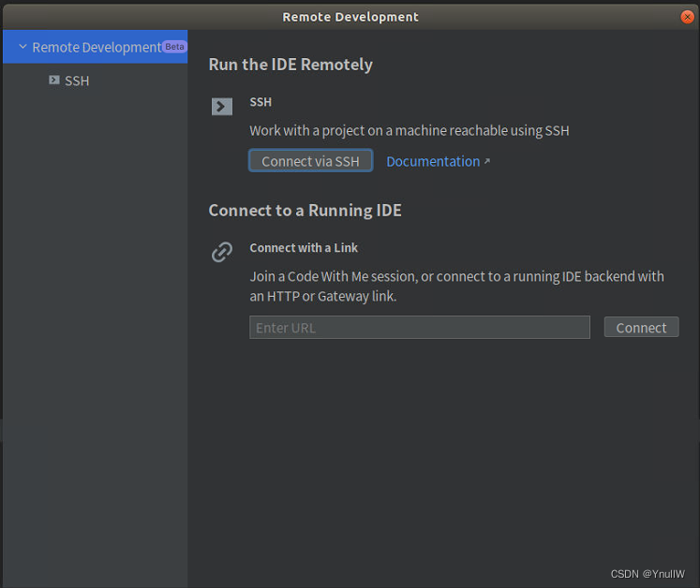The width and height of the screenshot is (700, 588).
Task: Click the 'Join a Code With Me session' text
Action: (x=456, y=286)
